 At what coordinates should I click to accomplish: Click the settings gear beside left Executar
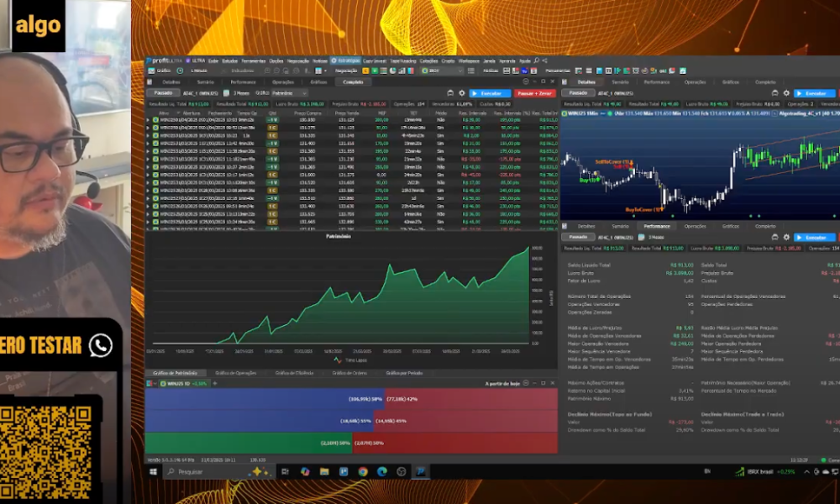tap(462, 93)
